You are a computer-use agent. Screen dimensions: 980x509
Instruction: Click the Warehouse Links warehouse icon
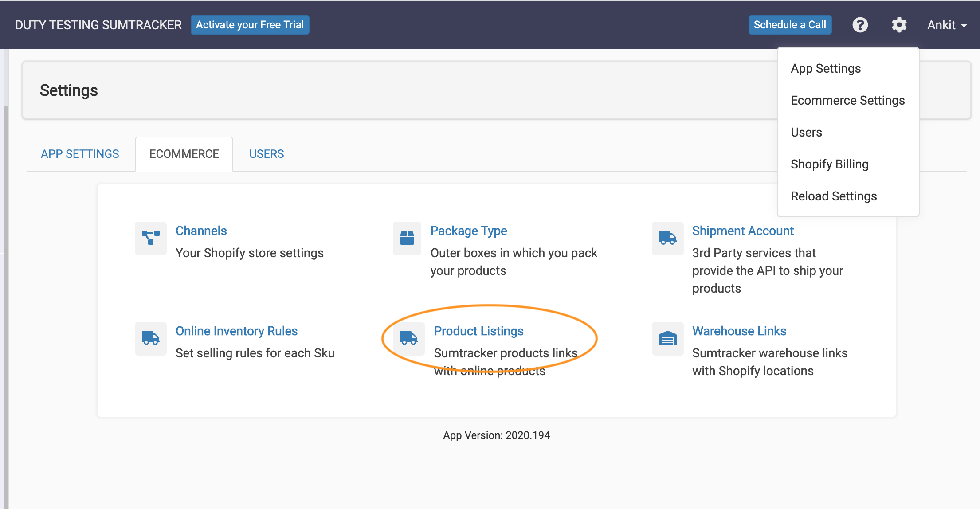667,339
